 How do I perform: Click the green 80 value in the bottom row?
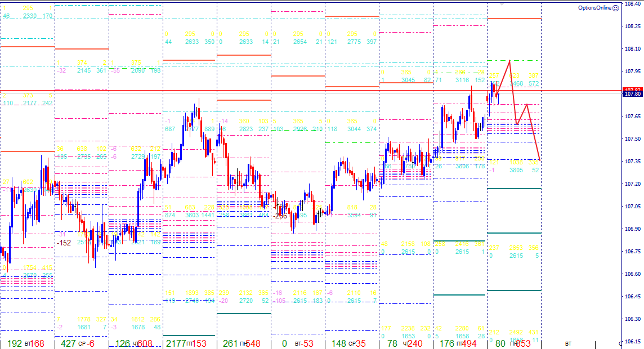coord(500,343)
